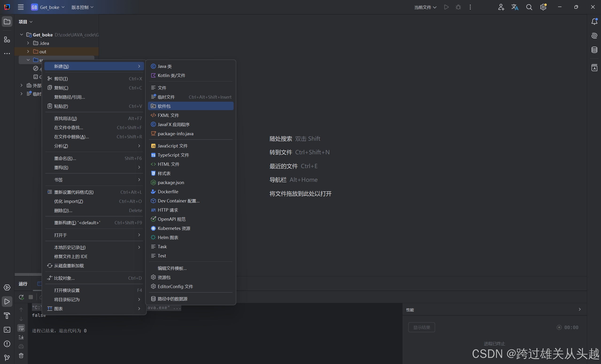Viewport: 601px width, 364px height.
Task: Click the 显示结果 button
Action: (x=421, y=327)
